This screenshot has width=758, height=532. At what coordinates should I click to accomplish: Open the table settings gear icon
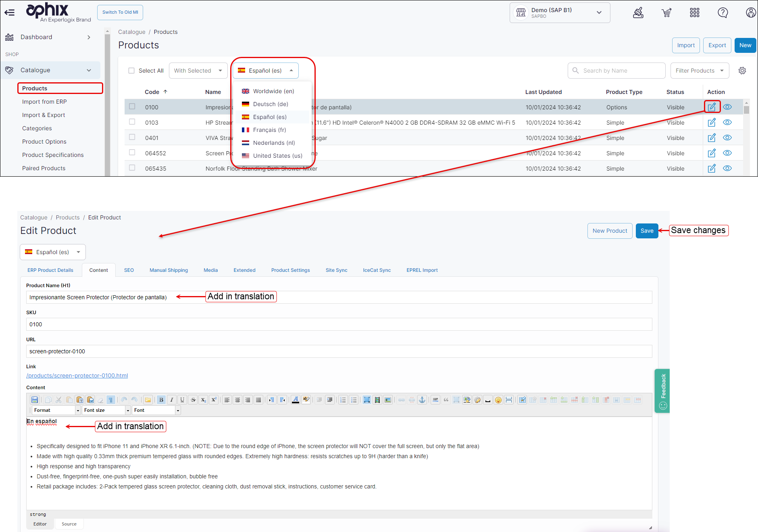pos(742,71)
